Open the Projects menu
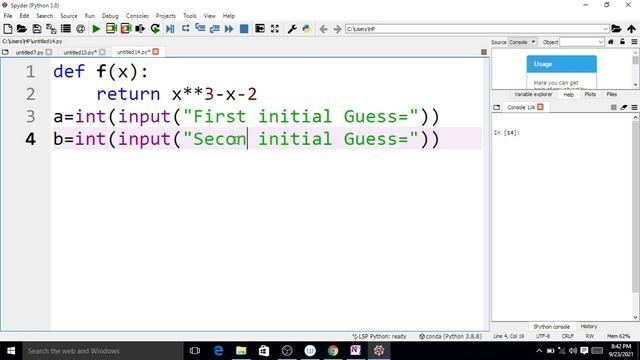640x360 pixels. 166,16
